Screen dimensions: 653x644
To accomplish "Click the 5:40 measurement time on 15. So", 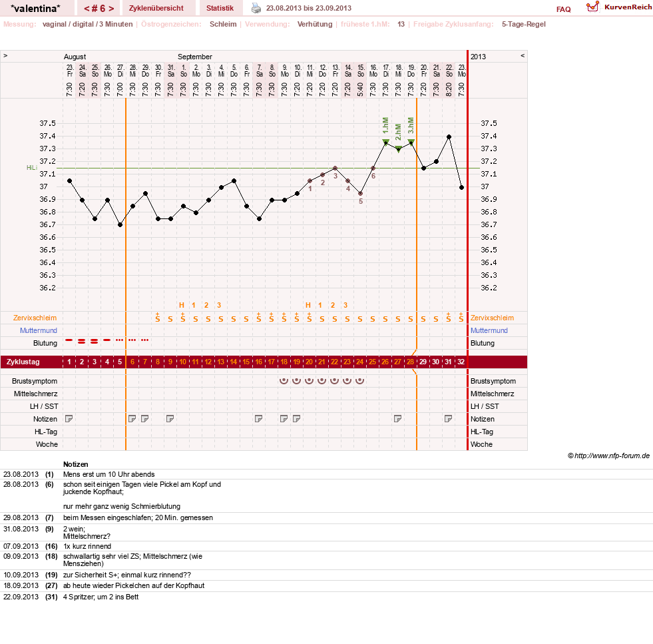I will click(360, 89).
